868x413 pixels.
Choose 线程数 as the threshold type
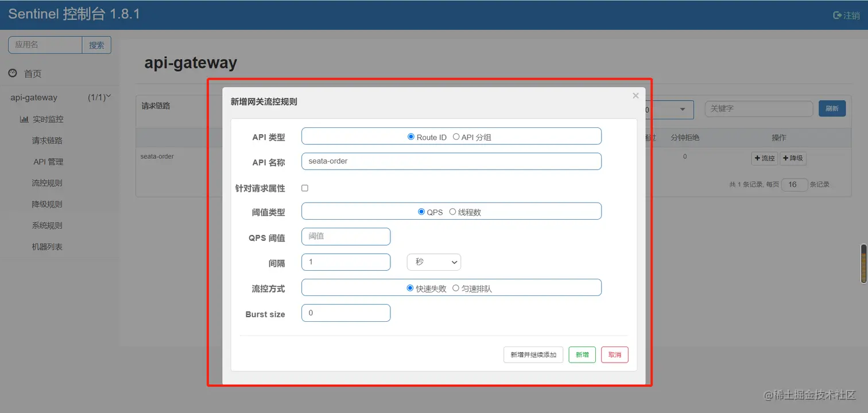point(452,212)
